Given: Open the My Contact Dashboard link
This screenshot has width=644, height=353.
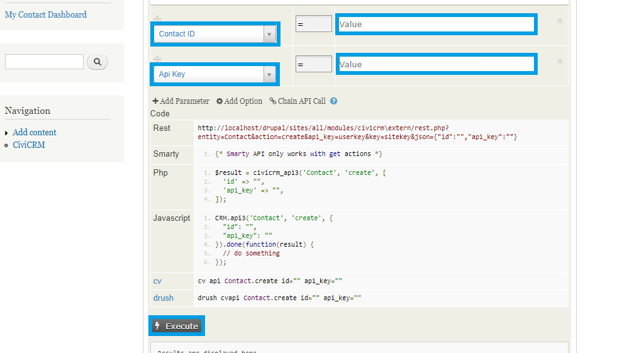Looking at the screenshot, I should coord(46,14).
